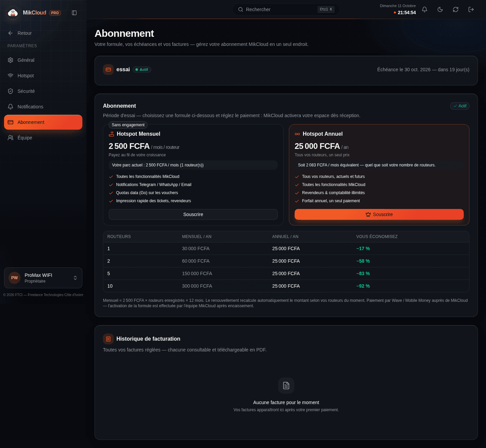Viewport: 486px width, 448px height.
Task: Click the VOUS ÉCONOMISEZ column header
Action: (377, 237)
